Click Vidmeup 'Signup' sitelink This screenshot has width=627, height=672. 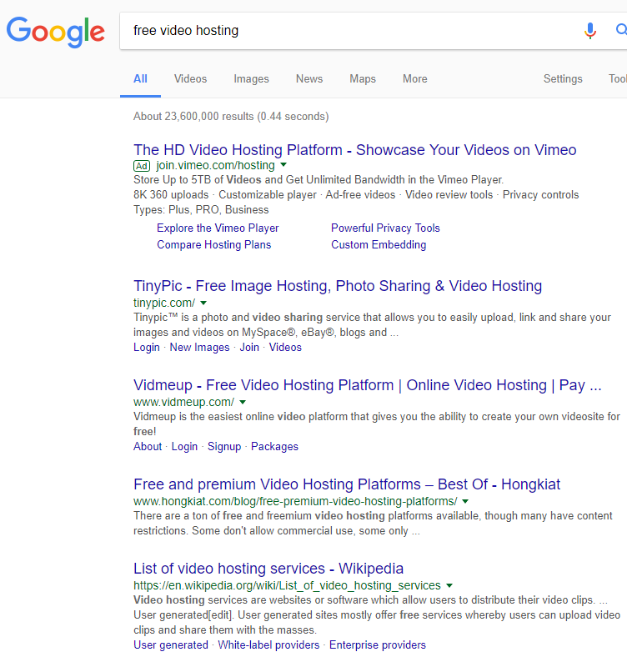pos(224,447)
